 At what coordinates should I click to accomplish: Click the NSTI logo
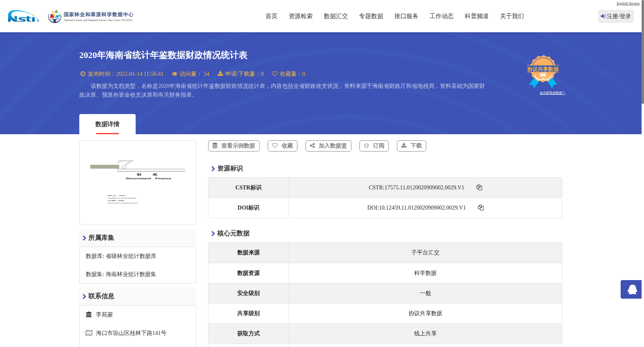coord(23,16)
